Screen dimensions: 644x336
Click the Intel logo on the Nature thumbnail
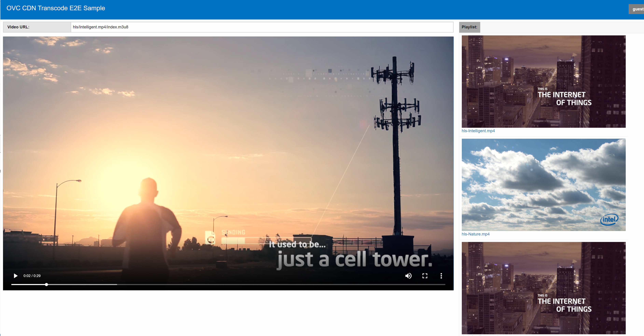609,219
